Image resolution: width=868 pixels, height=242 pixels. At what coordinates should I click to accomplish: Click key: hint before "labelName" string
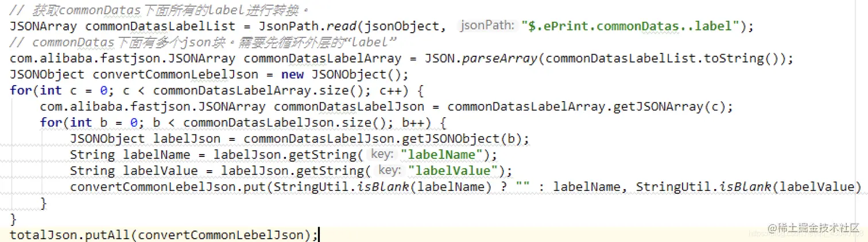[x=381, y=154]
